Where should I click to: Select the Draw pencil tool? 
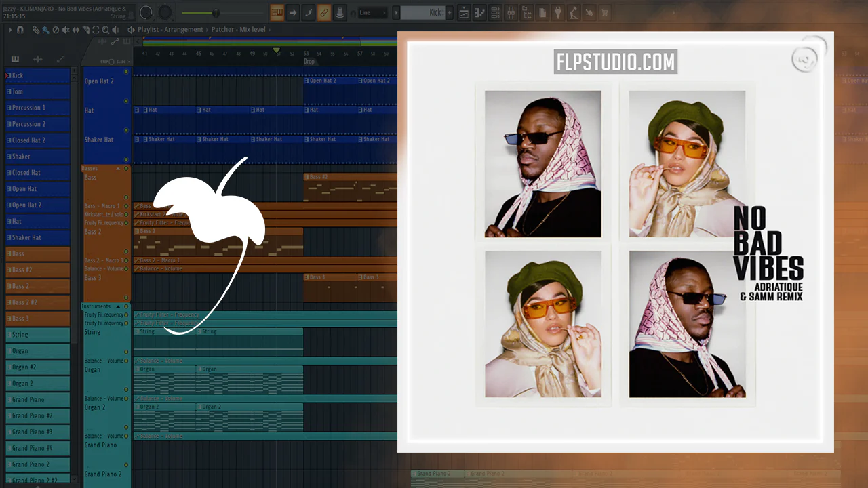tap(35, 30)
